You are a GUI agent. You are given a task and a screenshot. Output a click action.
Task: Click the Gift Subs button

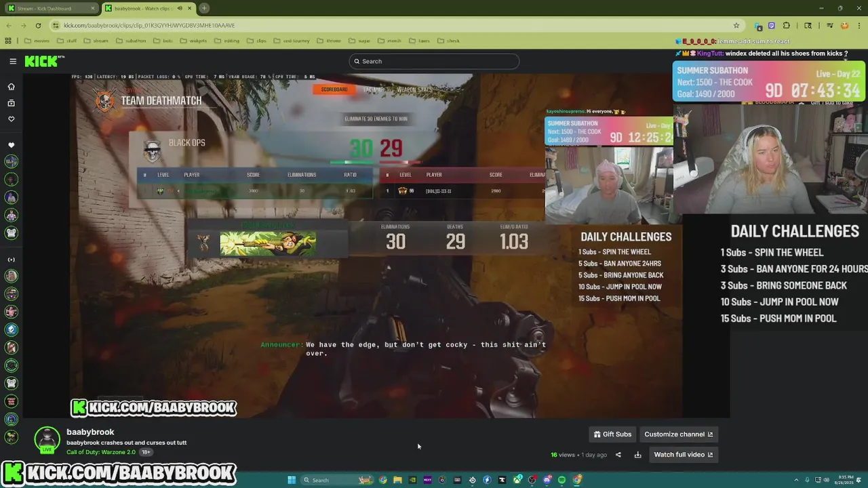pyautogui.click(x=612, y=434)
